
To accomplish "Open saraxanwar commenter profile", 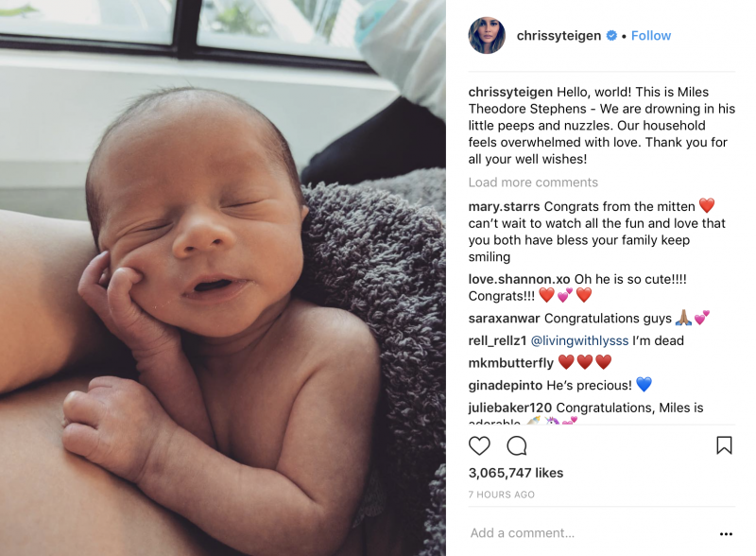I will pyautogui.click(x=505, y=319).
